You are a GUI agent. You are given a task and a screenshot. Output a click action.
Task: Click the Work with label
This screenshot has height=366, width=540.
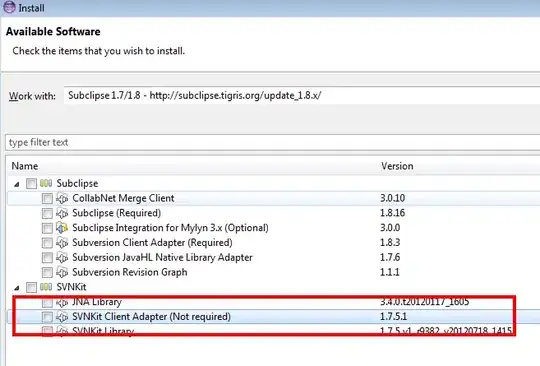tap(32, 96)
